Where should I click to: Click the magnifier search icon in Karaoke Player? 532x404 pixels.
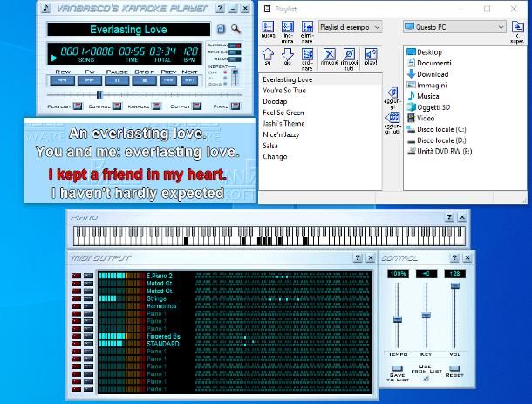pos(235,29)
